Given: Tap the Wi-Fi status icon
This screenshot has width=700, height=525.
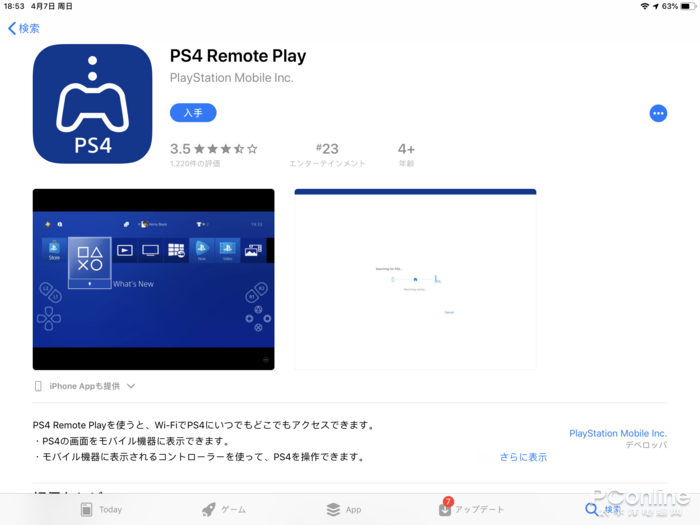Looking at the screenshot, I should pos(645,6).
